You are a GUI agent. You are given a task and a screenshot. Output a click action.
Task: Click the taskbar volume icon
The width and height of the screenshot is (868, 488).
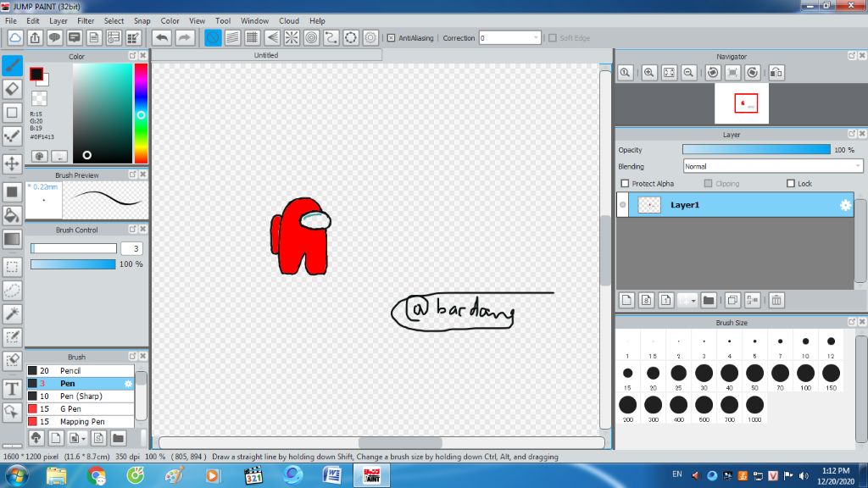[804, 475]
